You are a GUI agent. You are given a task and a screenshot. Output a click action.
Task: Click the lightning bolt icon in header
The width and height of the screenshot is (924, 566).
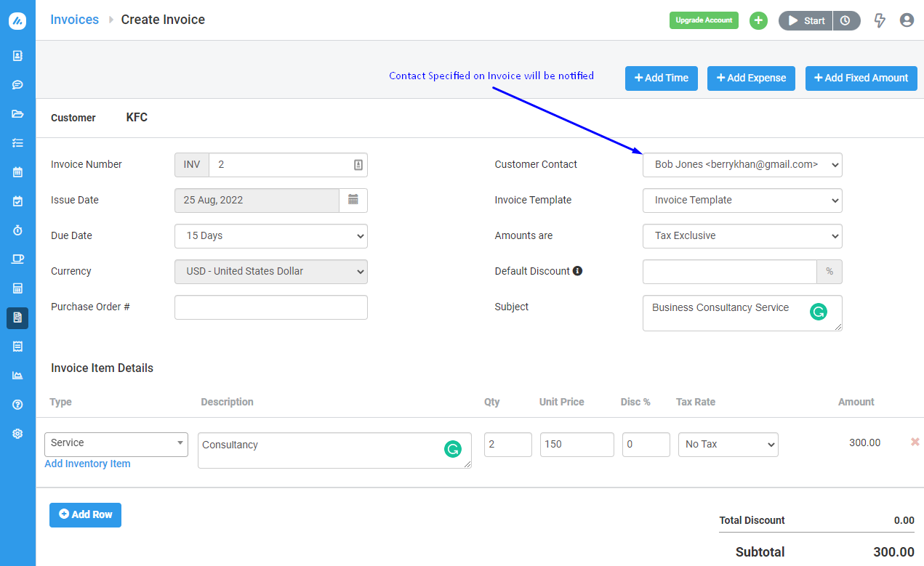click(880, 20)
